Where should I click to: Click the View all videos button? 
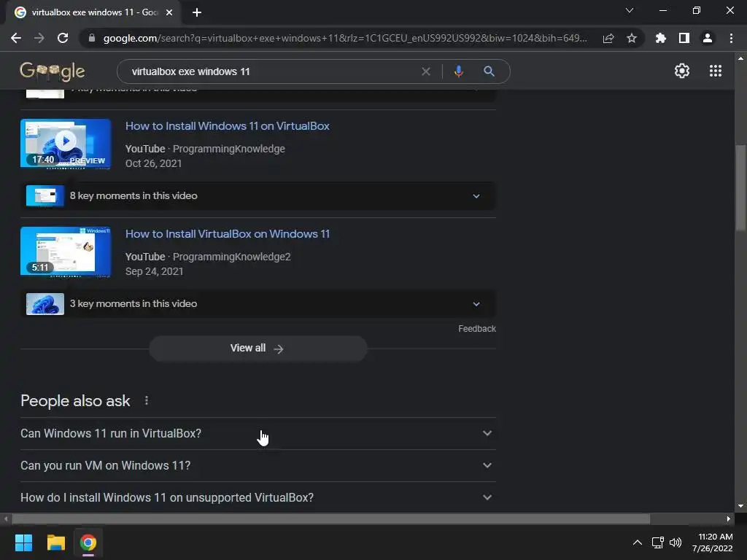pos(258,348)
